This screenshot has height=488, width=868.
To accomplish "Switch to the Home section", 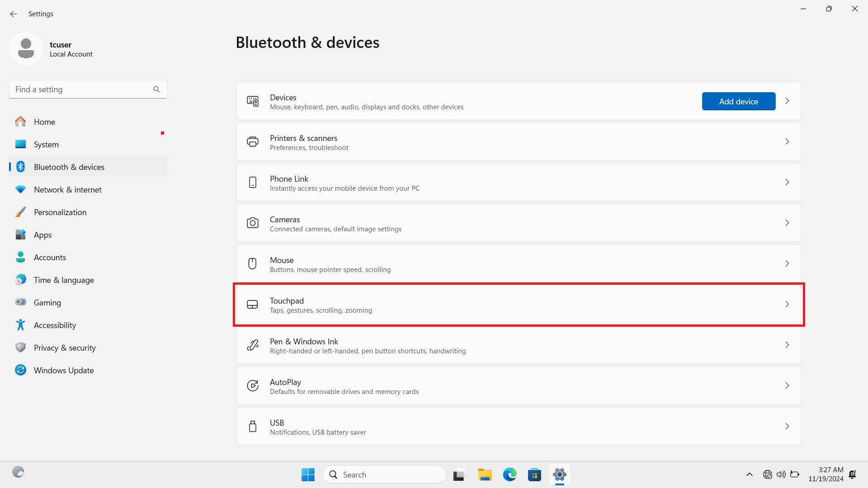I will click(44, 122).
